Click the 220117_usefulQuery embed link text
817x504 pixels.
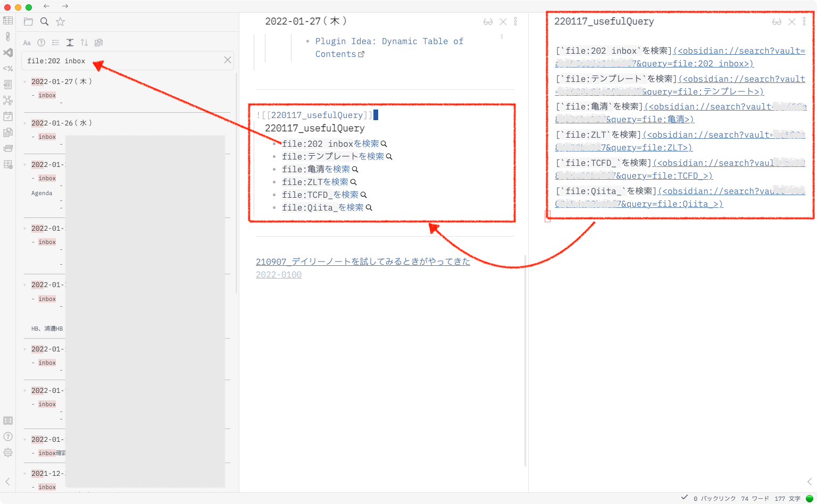[317, 115]
